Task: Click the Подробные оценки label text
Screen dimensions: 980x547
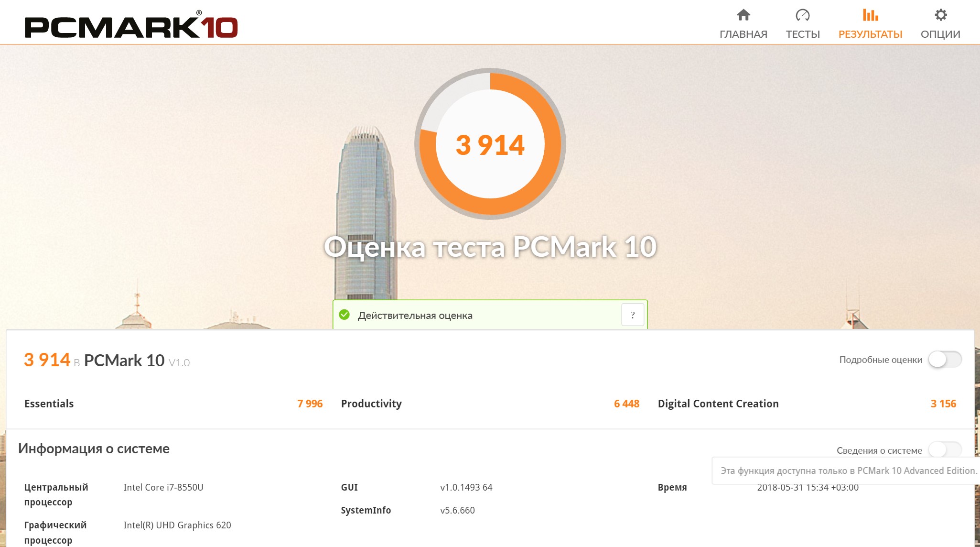Action: point(881,360)
